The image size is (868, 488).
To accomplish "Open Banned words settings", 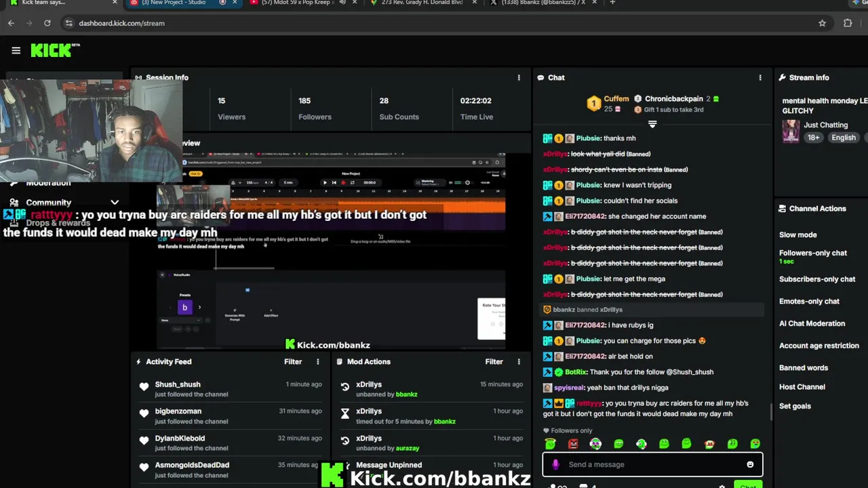I will [x=804, y=368].
